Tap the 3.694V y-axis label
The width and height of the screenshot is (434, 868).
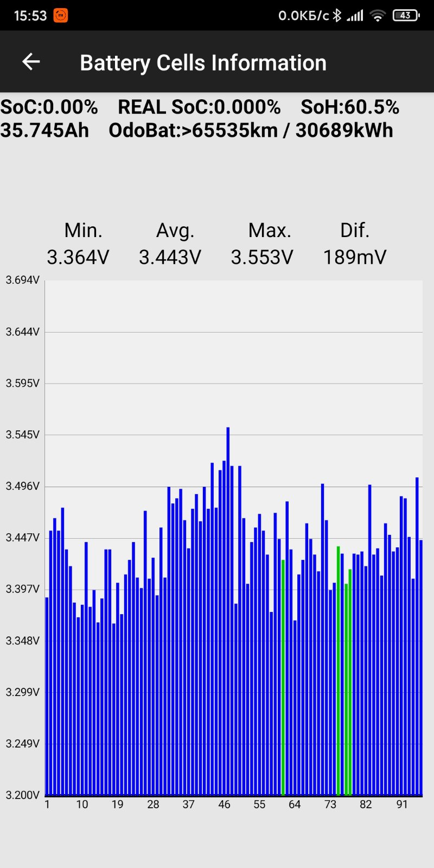point(22,280)
